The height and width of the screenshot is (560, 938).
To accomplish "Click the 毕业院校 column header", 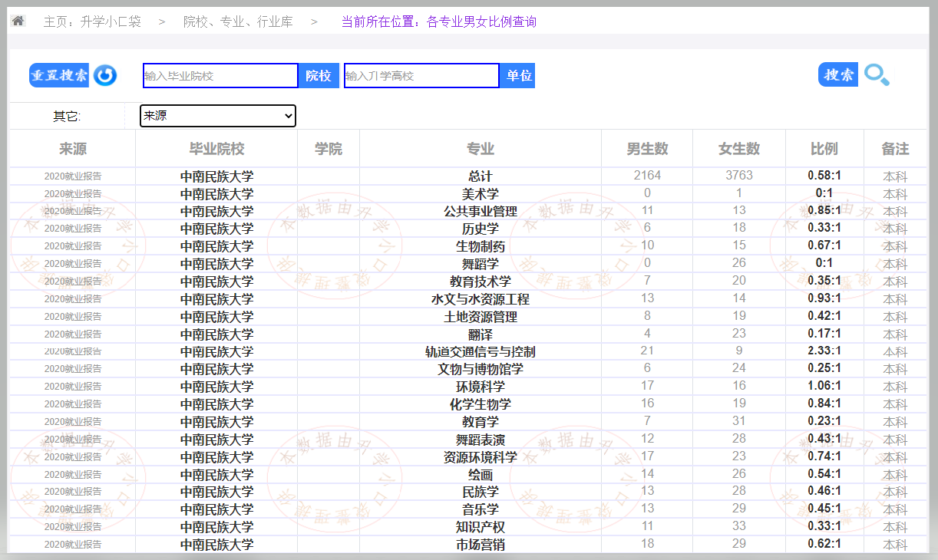I will [216, 149].
